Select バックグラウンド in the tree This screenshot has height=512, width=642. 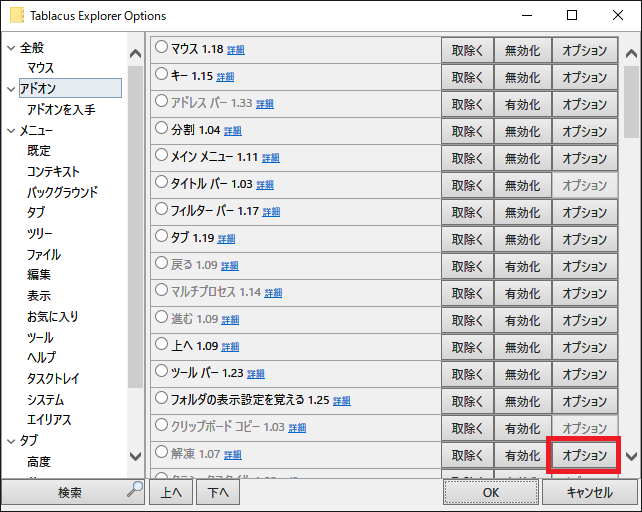pyautogui.click(x=63, y=192)
